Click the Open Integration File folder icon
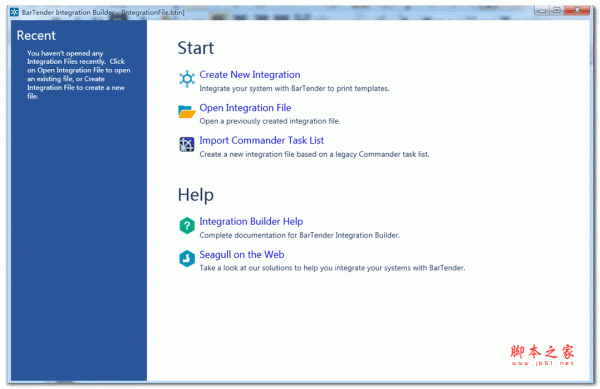Image resolution: width=600 pixels, height=389 pixels. 187,111
